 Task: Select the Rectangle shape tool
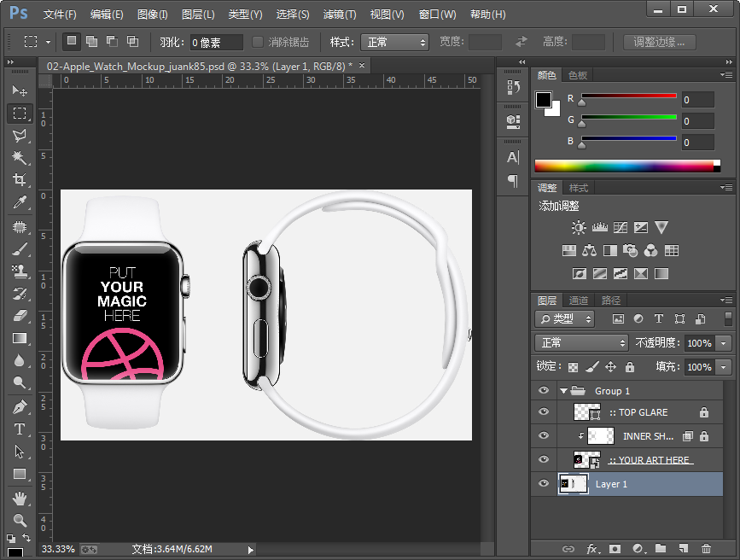point(20,474)
